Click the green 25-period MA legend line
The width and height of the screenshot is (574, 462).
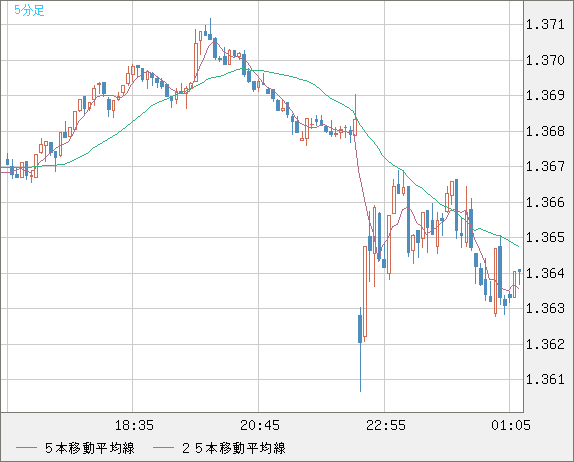click(x=163, y=448)
